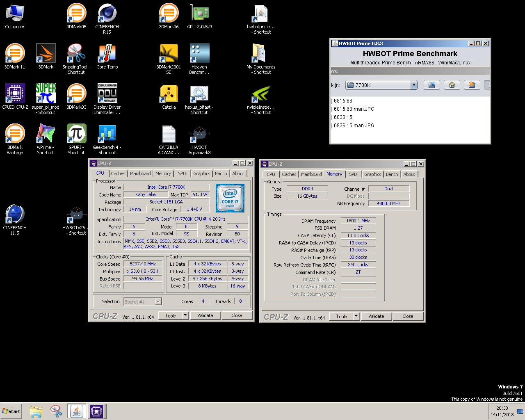Launch nvidiaInspector shortcut icon
The image size is (525, 420).
tap(261, 99)
